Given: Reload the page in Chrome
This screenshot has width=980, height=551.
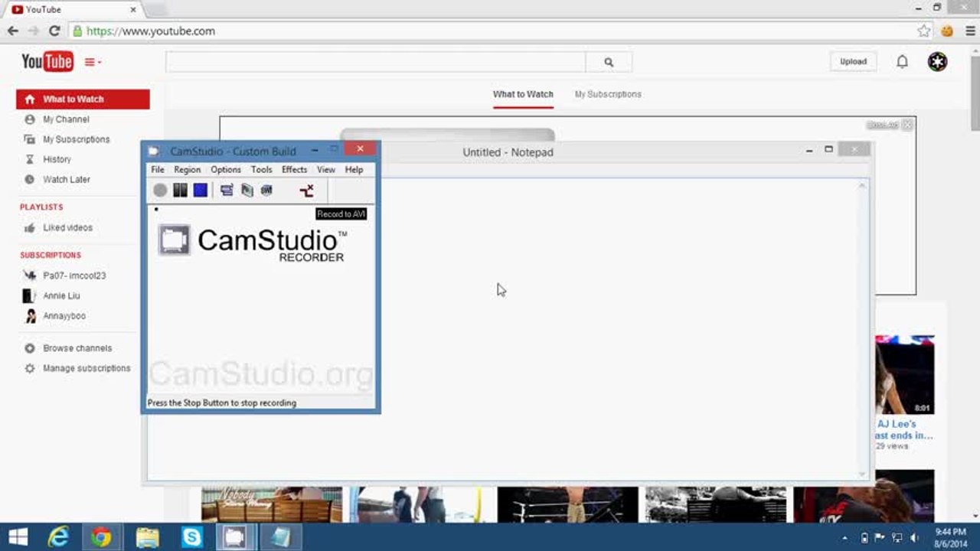Looking at the screenshot, I should (54, 31).
